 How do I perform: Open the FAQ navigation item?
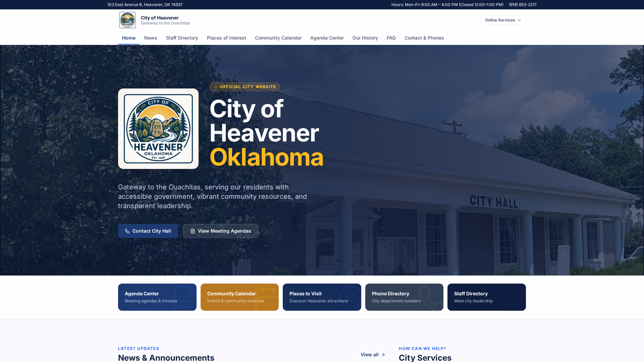(x=391, y=38)
